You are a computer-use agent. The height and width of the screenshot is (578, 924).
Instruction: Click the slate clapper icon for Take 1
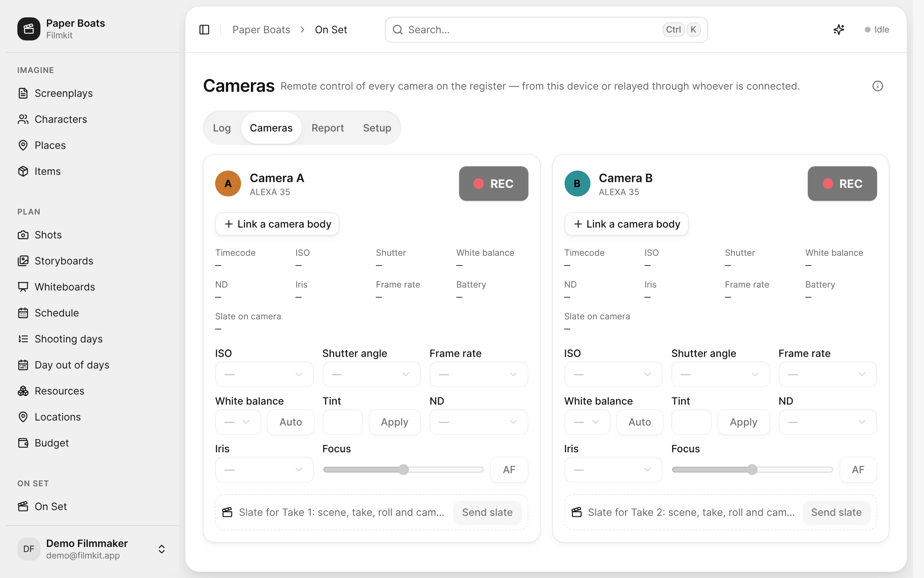click(227, 512)
